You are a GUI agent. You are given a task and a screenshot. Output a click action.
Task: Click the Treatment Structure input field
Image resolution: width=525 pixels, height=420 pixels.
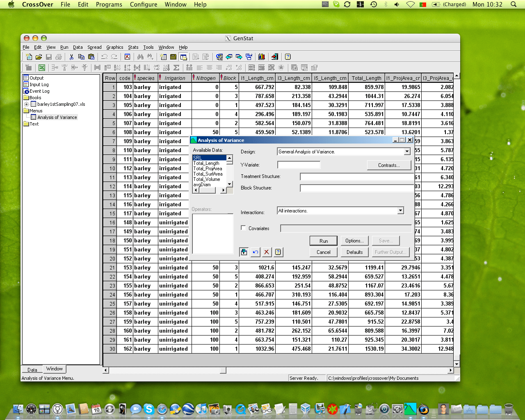pyautogui.click(x=357, y=177)
